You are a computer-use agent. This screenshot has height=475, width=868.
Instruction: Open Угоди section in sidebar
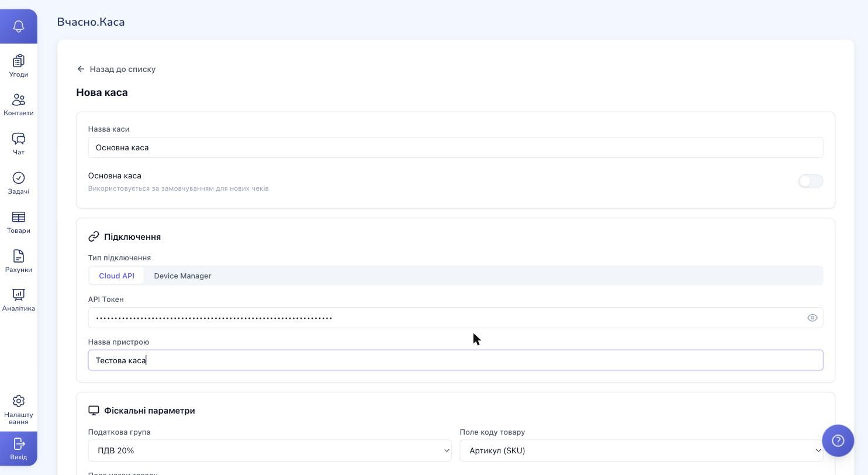point(19,66)
